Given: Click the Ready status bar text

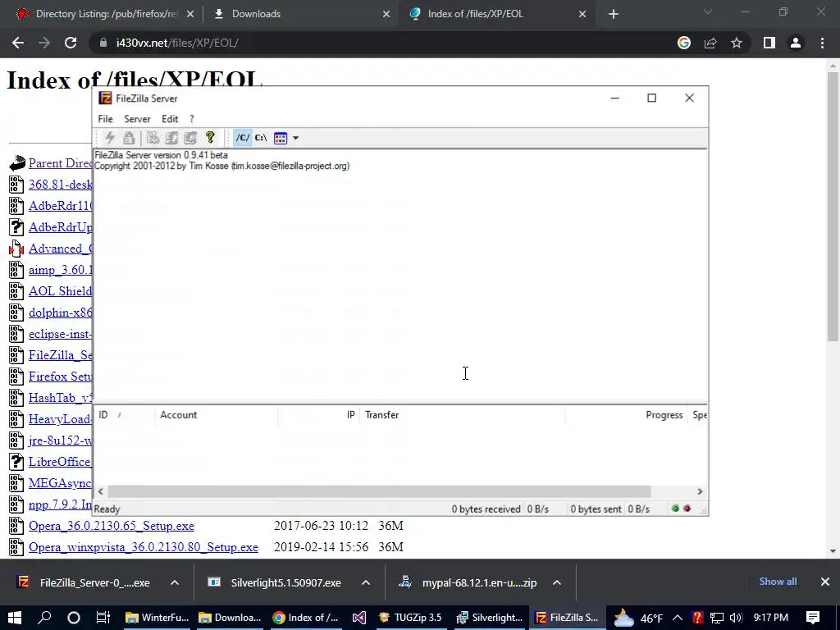Looking at the screenshot, I should [x=107, y=509].
